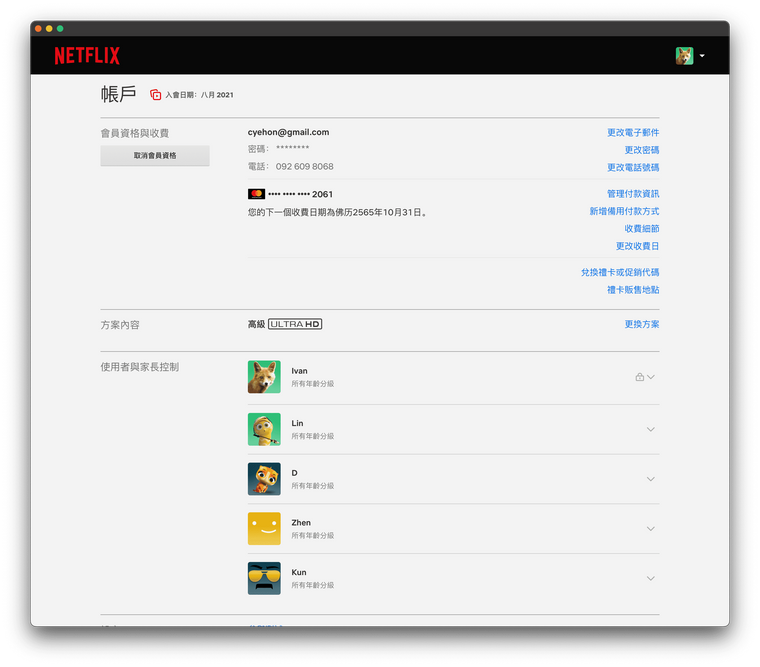
Task: Click the 帳戶 page heading
Action: [118, 94]
